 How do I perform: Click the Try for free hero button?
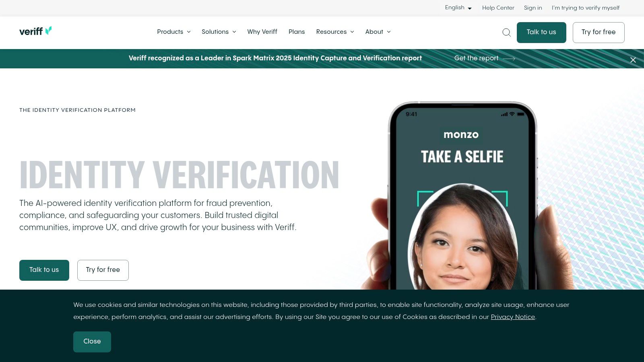[x=103, y=270]
